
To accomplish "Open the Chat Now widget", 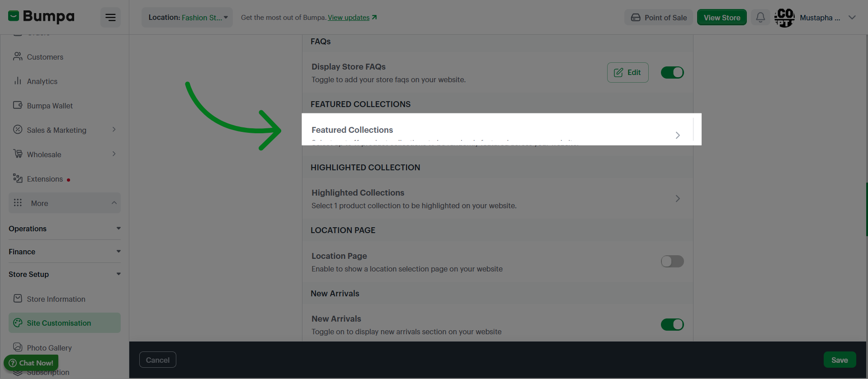I will (31, 363).
